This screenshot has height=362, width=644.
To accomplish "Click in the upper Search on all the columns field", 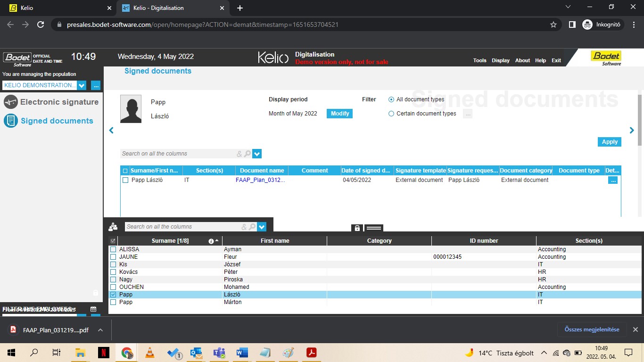I will click(x=178, y=154).
